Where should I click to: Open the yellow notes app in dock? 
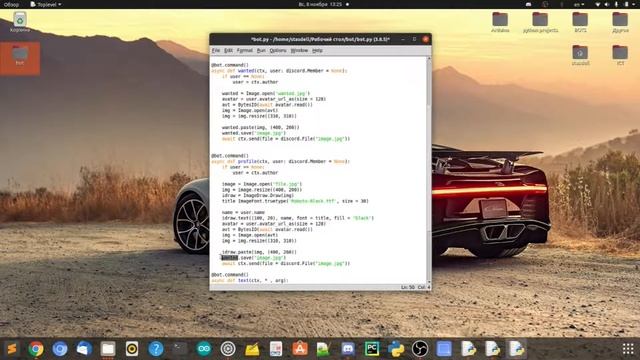point(252,349)
